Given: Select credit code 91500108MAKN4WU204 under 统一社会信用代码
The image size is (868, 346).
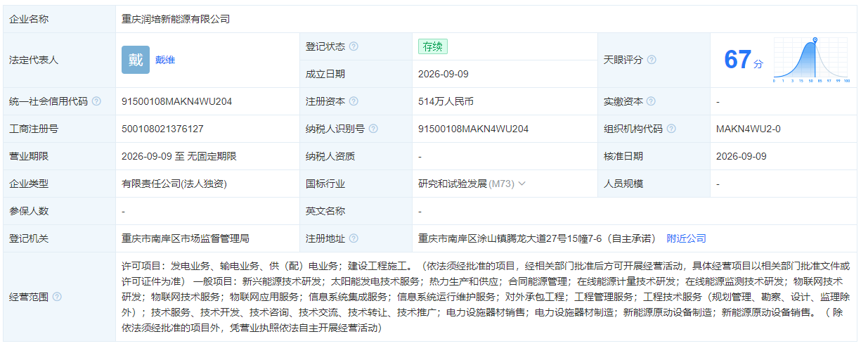Looking at the screenshot, I should [176, 101].
